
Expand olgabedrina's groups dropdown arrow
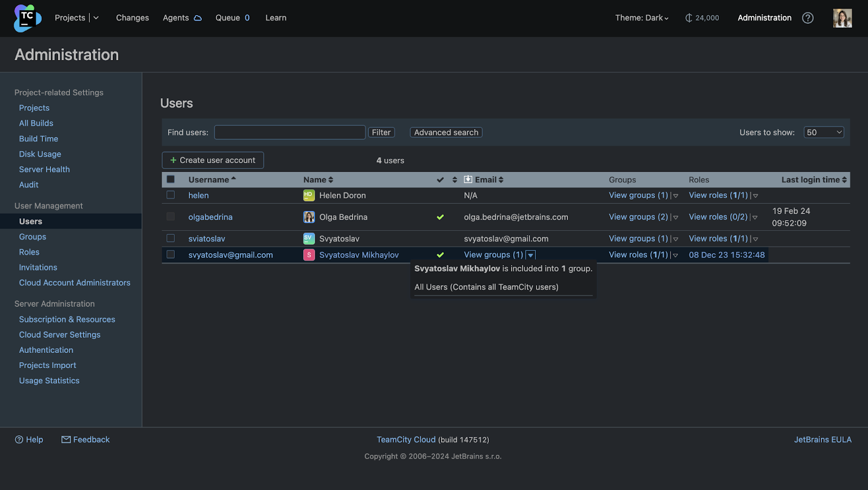point(675,217)
